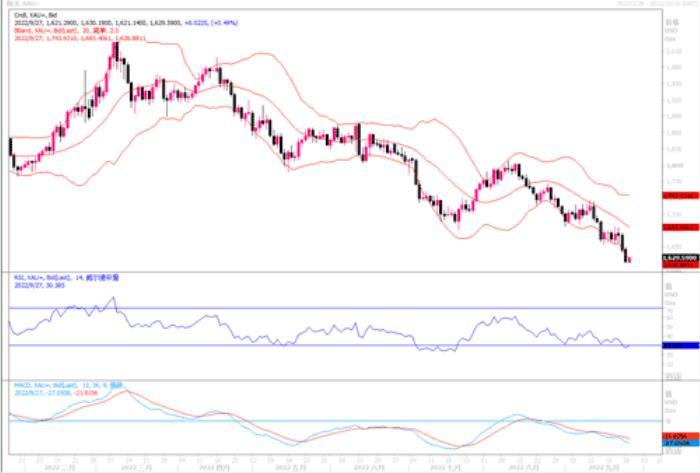The width and height of the screenshot is (700, 473).
Task: Select the MACD zero baseline
Action: [x=300, y=421]
